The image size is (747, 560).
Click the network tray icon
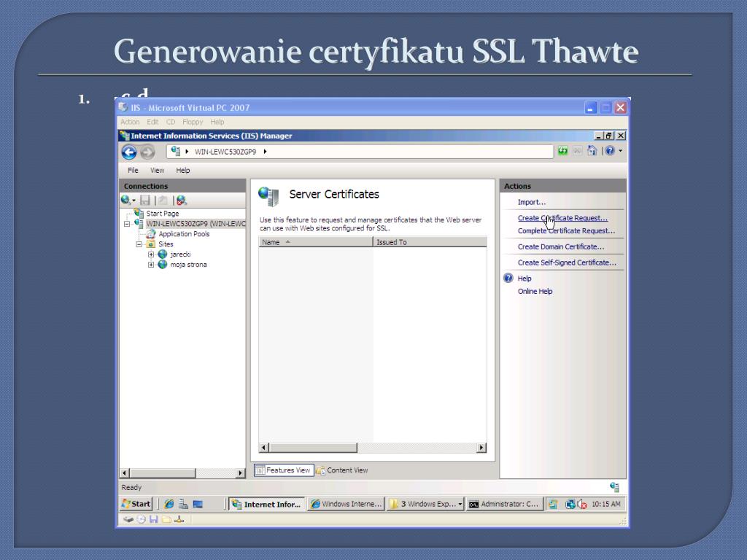click(x=570, y=504)
